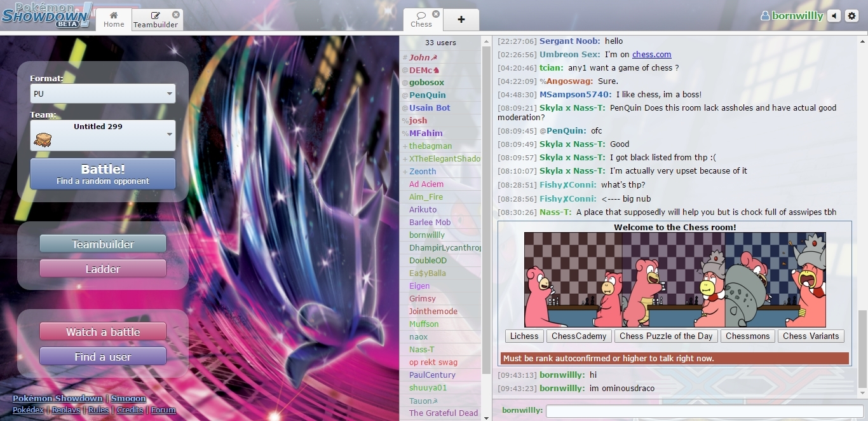Open the Rules link
The height and width of the screenshot is (421, 868).
point(98,410)
